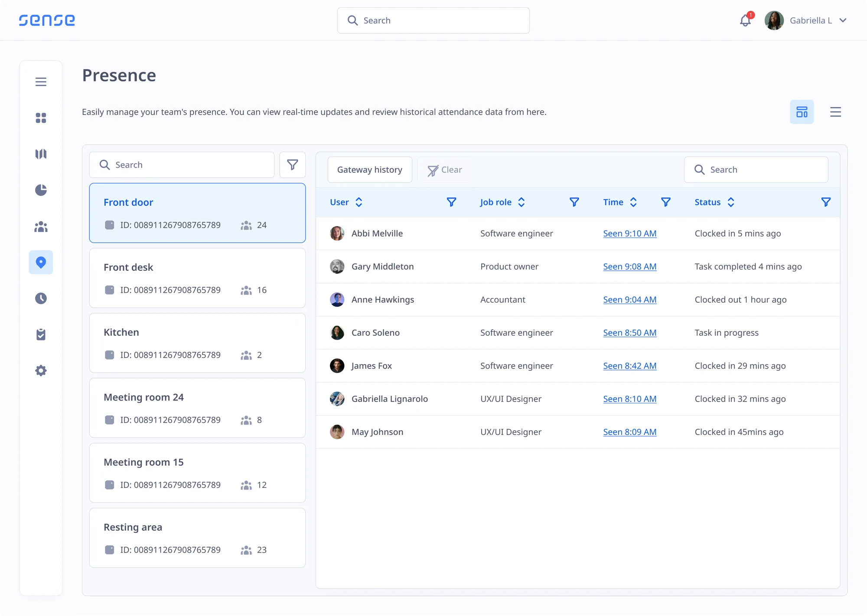Screen dimensions: 867x616
Task: Open the hamburger menu in the sidebar
Action: [x=41, y=82]
